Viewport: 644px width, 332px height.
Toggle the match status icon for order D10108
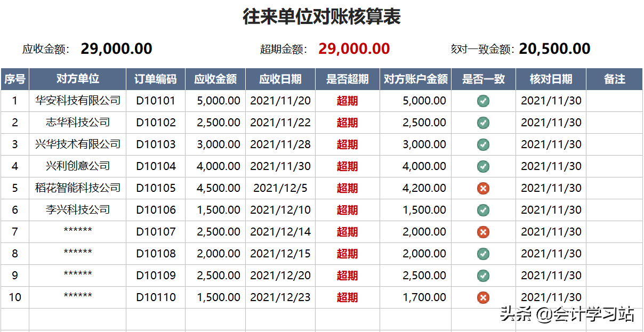[483, 253]
